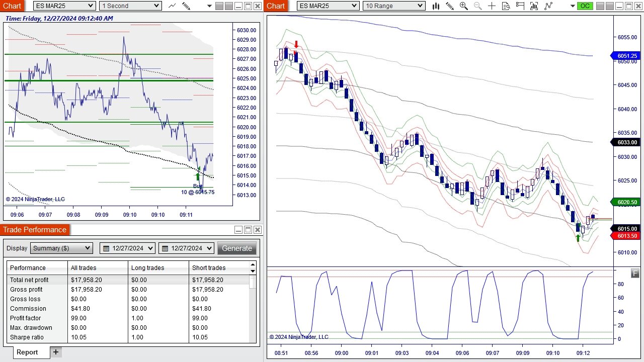Viewport: 644px width, 362px height.
Task: Click All trades column header
Action: click(x=98, y=268)
